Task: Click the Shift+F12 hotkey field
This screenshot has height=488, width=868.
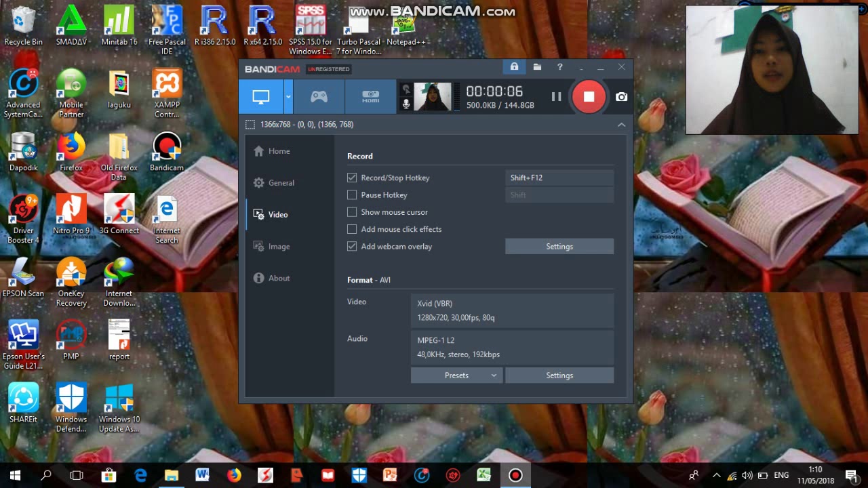Action: point(559,178)
